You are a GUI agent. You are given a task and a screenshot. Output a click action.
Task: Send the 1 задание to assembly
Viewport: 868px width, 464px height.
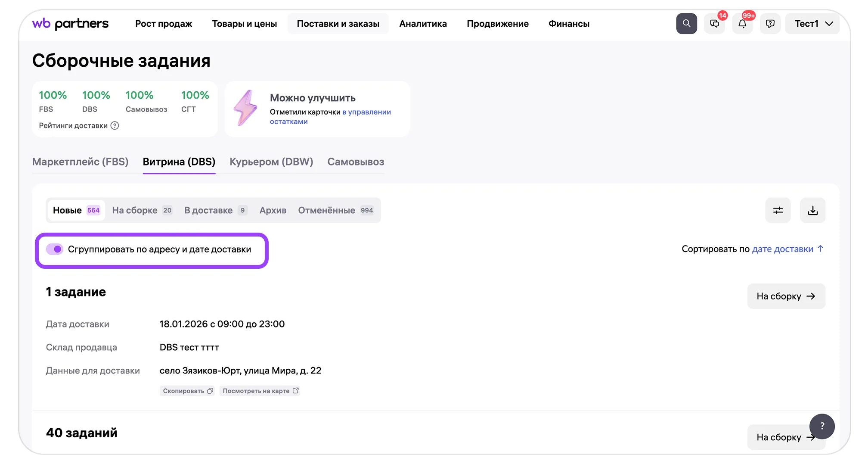[786, 296]
